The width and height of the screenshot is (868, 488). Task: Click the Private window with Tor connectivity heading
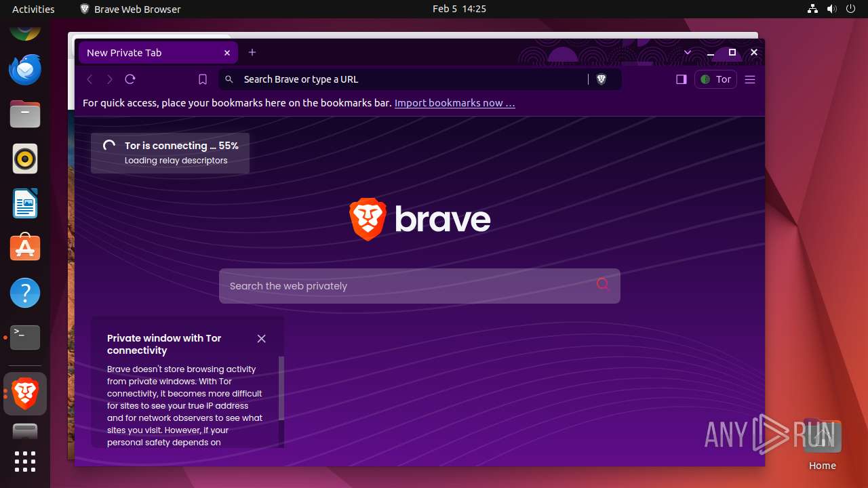click(164, 344)
